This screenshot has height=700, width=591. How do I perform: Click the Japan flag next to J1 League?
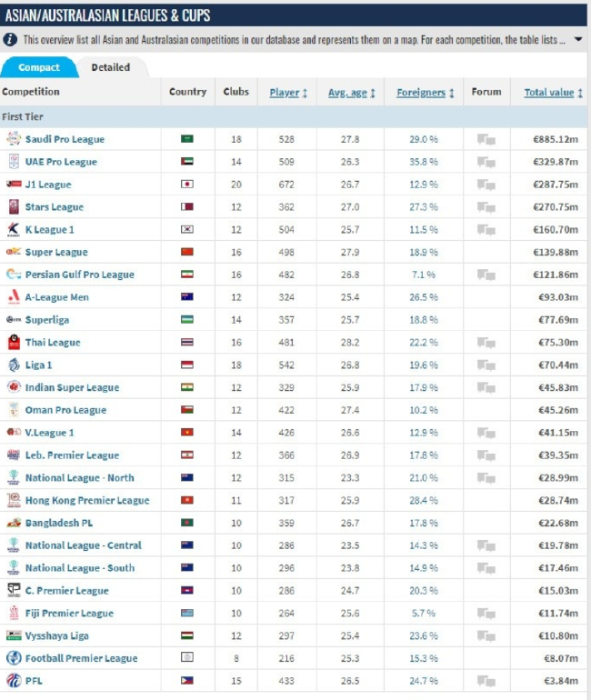click(187, 185)
